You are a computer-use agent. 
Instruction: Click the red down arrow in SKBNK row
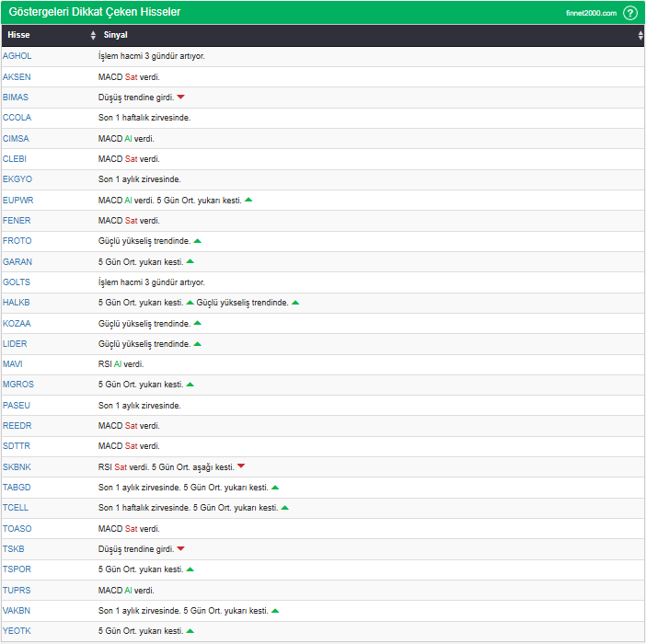pos(241,466)
